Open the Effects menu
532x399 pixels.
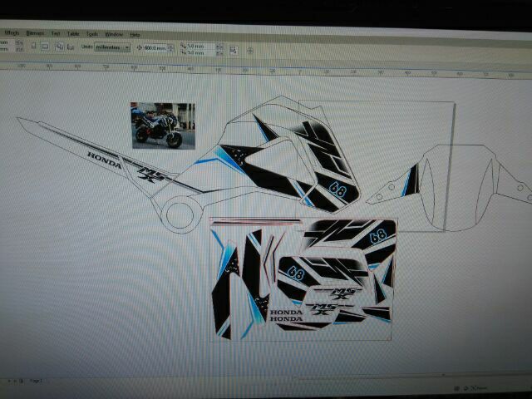(11, 33)
